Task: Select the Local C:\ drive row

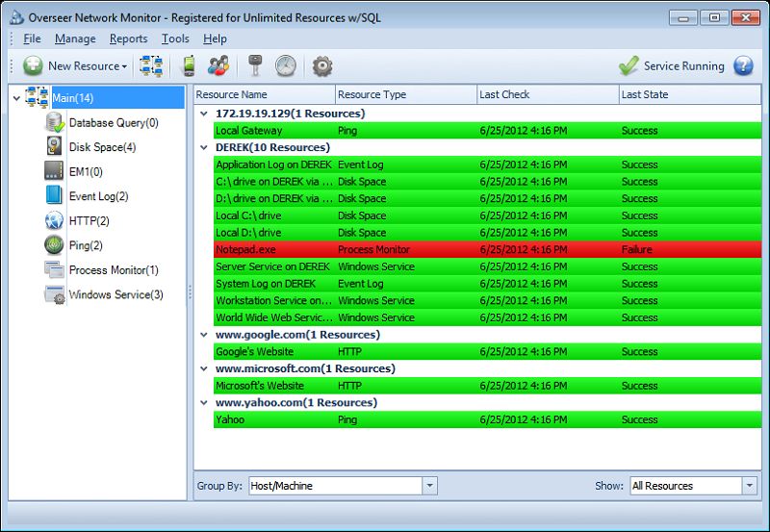Action: click(487, 215)
